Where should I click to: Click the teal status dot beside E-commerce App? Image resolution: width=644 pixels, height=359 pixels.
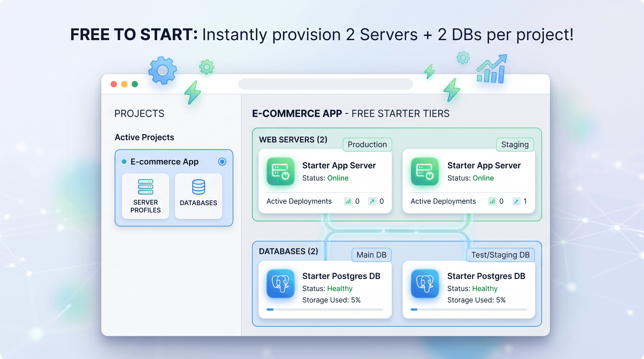(x=124, y=162)
